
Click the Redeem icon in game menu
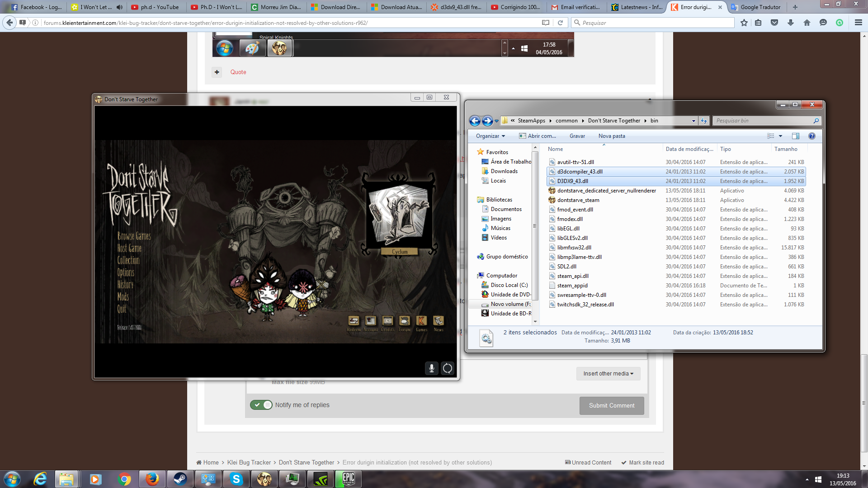click(354, 321)
